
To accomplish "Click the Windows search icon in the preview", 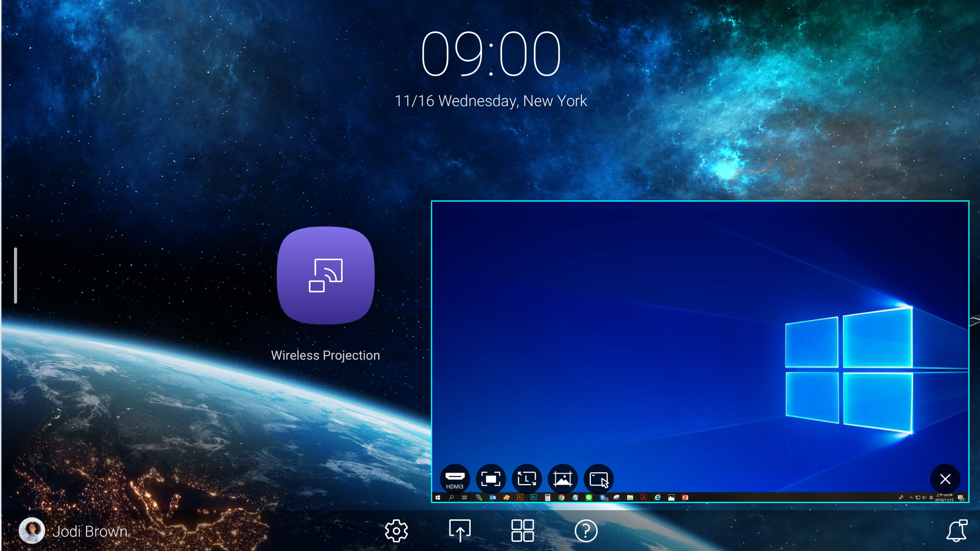I will (x=451, y=498).
